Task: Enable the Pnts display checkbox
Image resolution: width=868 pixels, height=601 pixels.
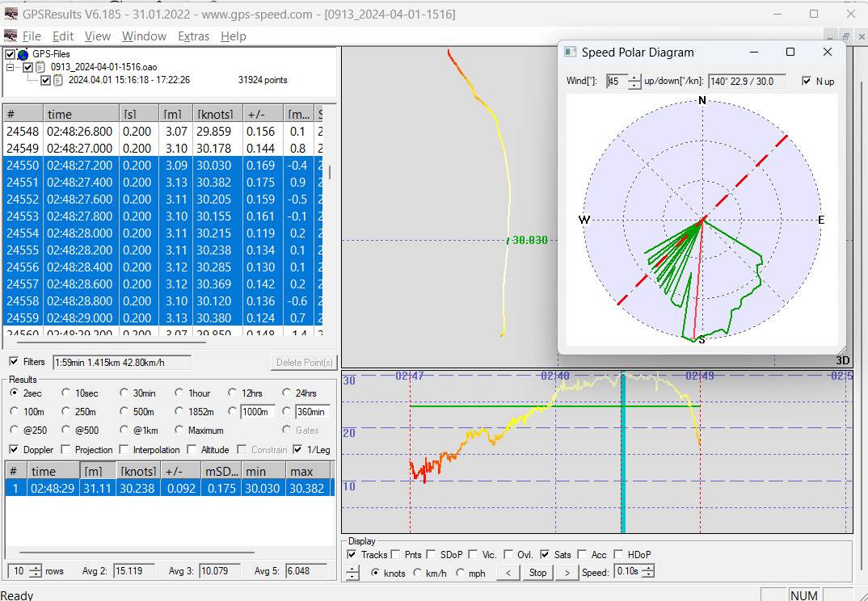Action: point(396,554)
